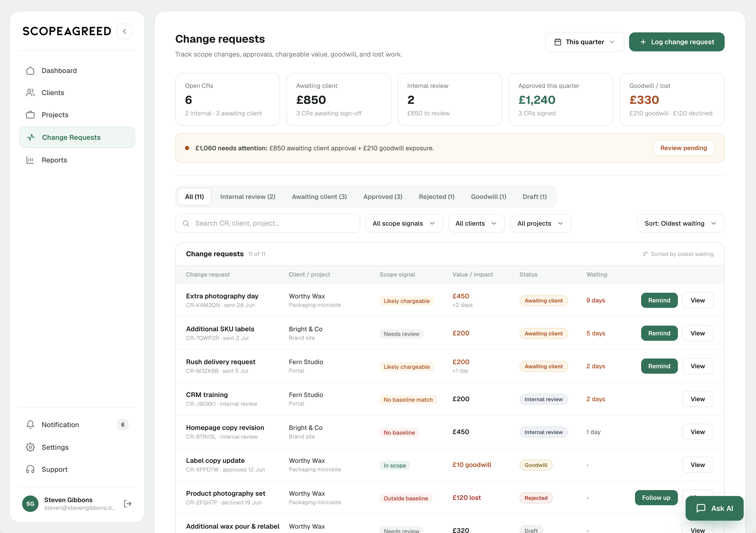The width and height of the screenshot is (756, 533).
Task: Click the SCOPEAGREED logo
Action: (x=67, y=31)
